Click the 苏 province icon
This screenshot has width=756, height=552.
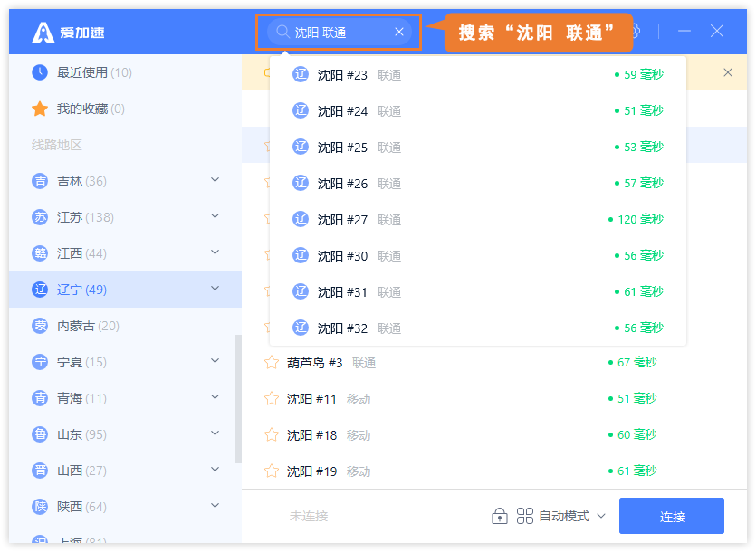[x=40, y=217]
